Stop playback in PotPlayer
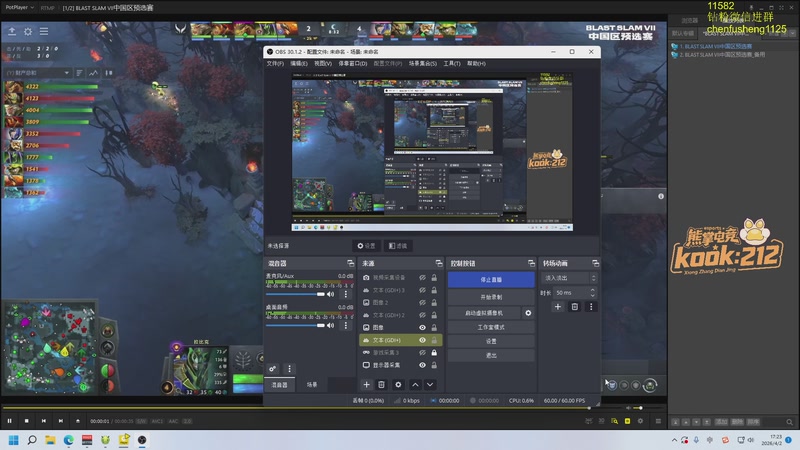The width and height of the screenshot is (800, 450). (27, 421)
